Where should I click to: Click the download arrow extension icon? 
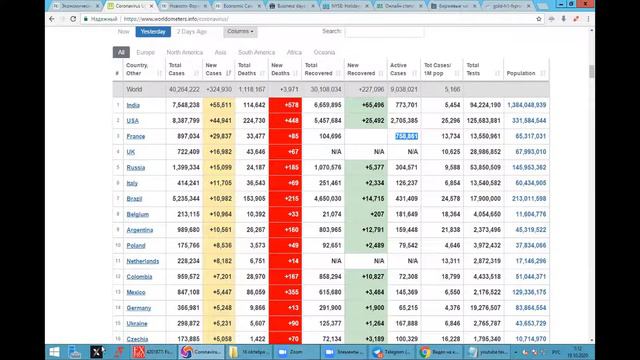[564, 19]
